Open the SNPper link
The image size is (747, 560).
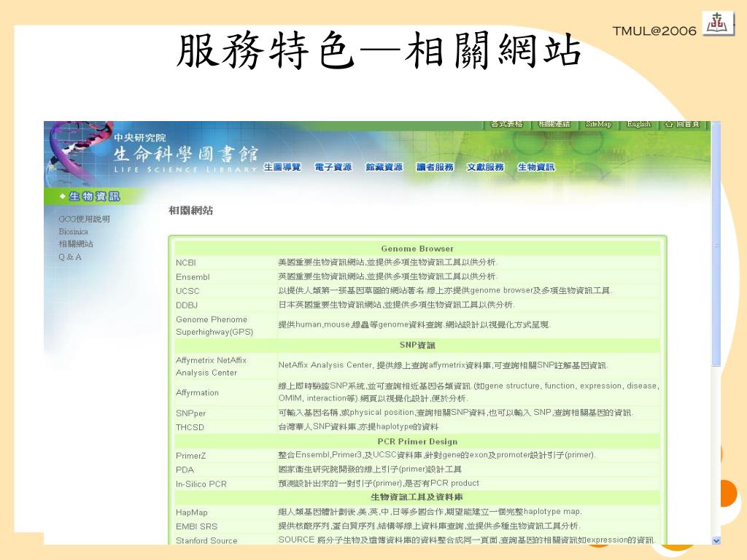[190, 413]
